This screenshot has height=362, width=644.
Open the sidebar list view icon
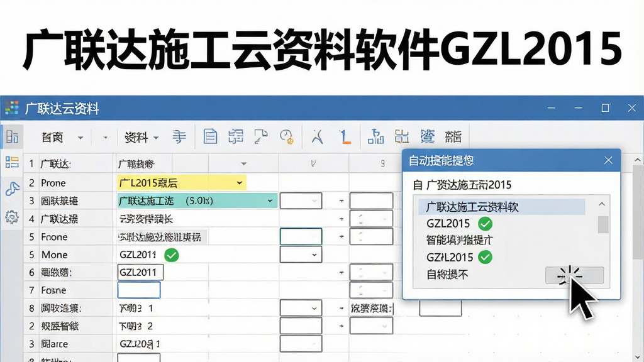[x=12, y=162]
